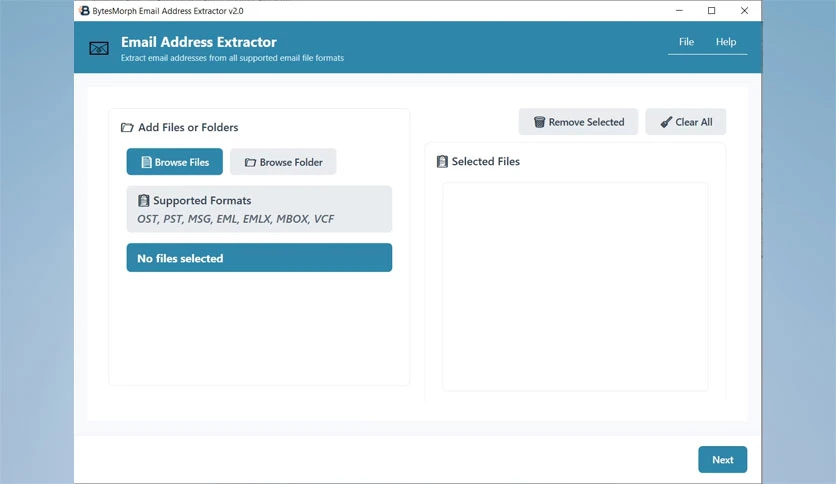The height and width of the screenshot is (484, 836).
Task: Click the No files selected status bar
Action: 259,258
